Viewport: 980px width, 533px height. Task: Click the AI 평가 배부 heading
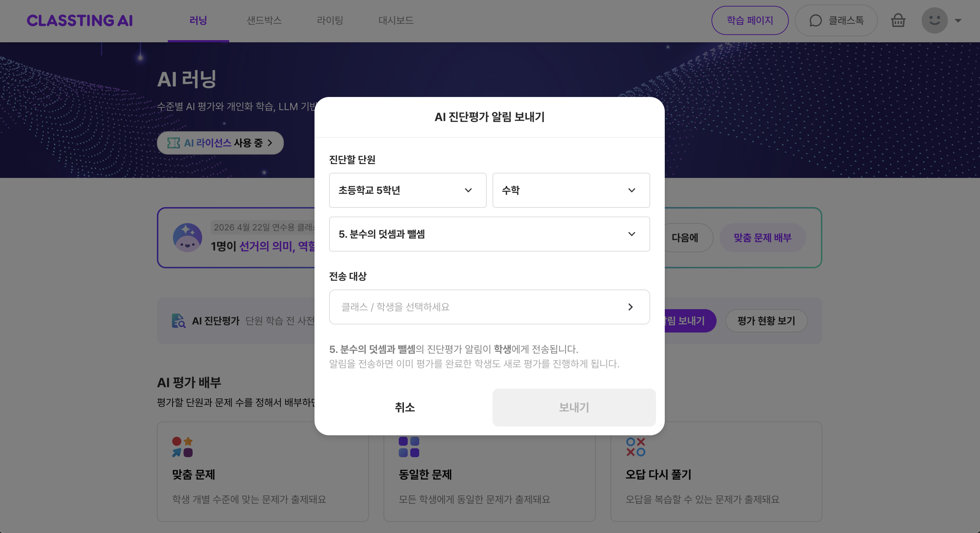(189, 382)
